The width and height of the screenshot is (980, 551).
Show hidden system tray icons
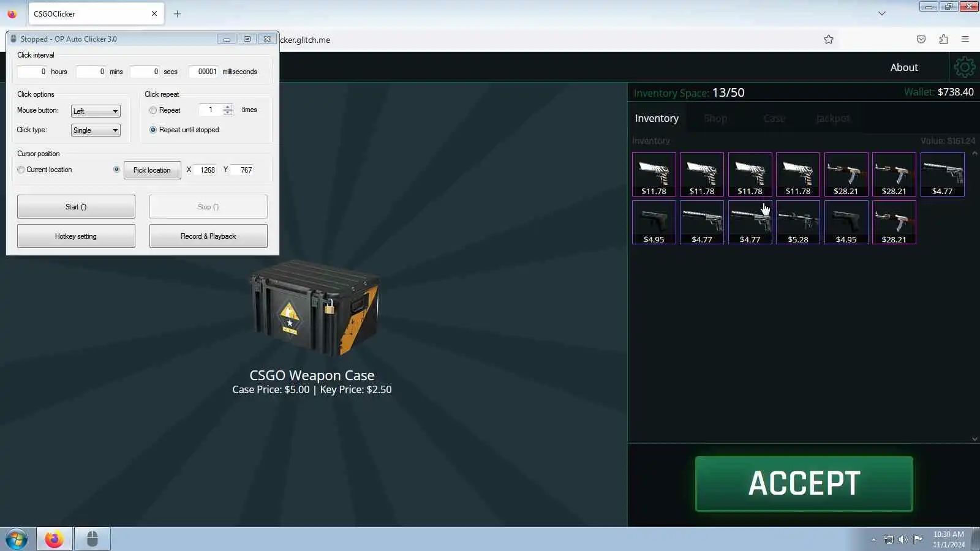(874, 539)
